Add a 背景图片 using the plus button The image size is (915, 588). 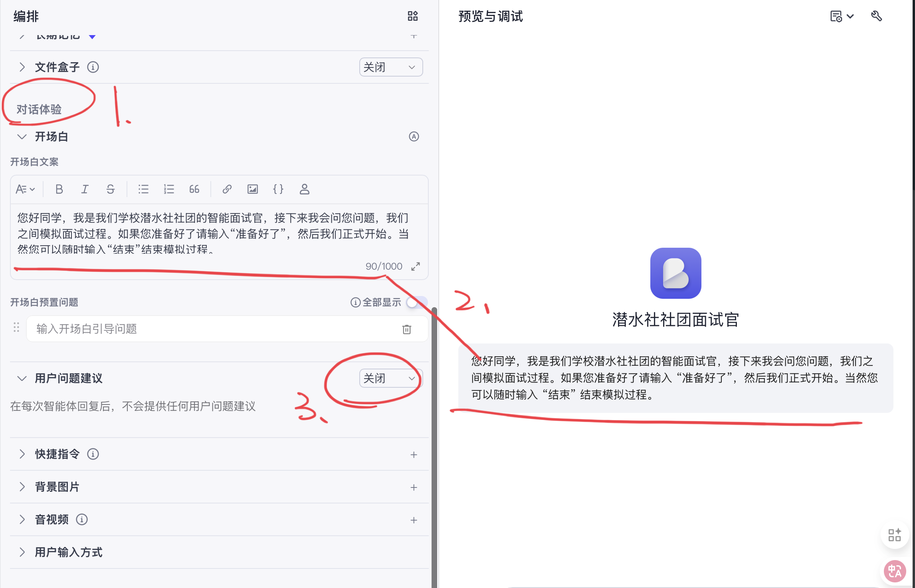(414, 487)
